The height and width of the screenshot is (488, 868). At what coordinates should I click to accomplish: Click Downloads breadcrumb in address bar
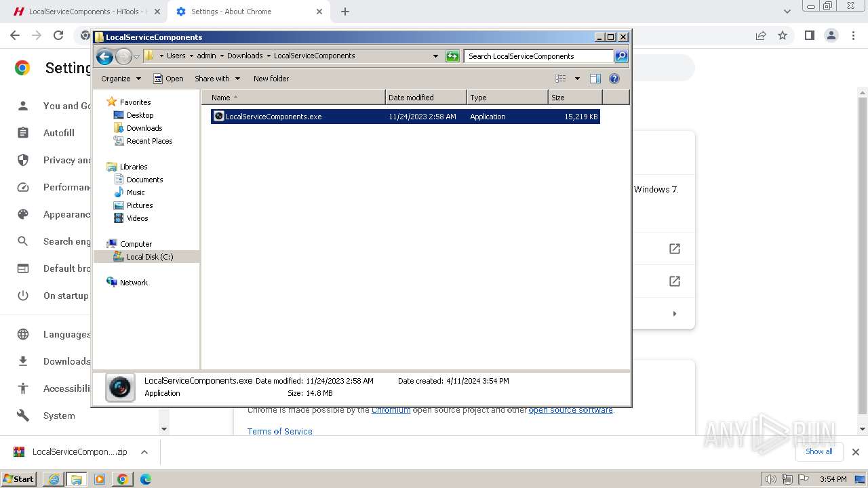pyautogui.click(x=244, y=56)
